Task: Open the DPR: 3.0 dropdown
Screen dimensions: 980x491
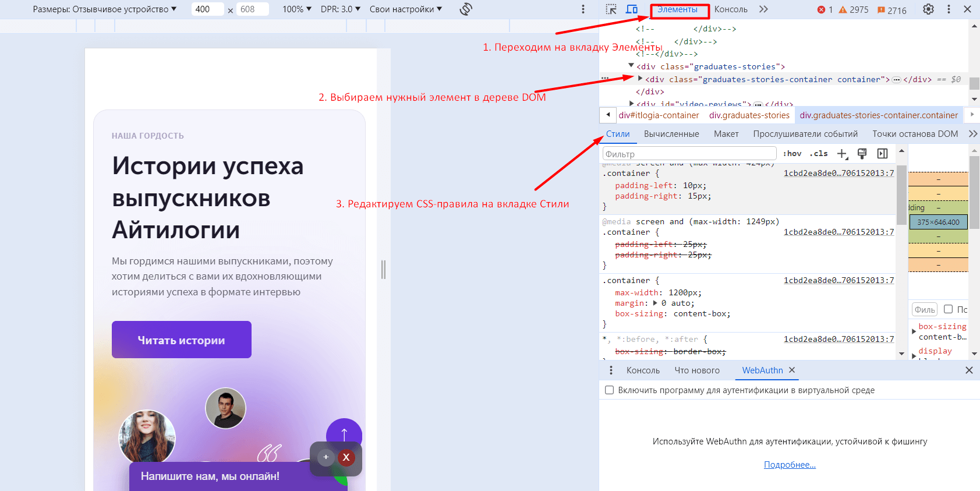Action: [340, 9]
